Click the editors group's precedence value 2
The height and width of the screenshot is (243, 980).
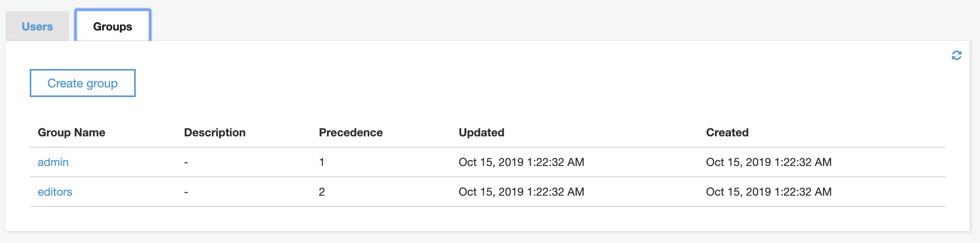coord(322,192)
